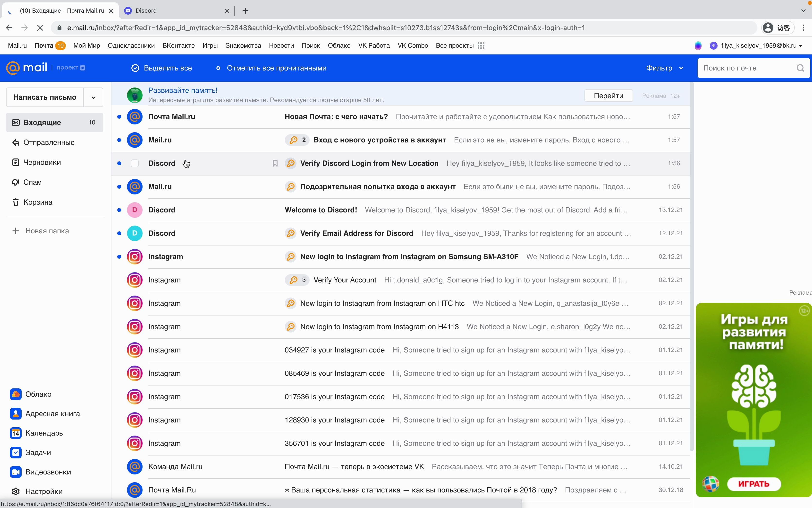
Task: Click the Mail logo in blue header
Action: coord(27,68)
